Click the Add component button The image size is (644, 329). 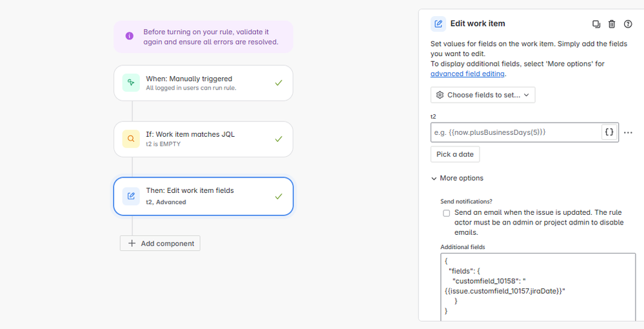click(160, 243)
